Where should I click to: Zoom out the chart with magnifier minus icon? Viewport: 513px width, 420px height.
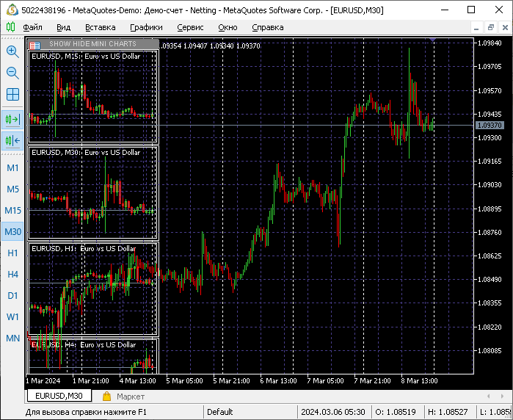click(x=12, y=73)
